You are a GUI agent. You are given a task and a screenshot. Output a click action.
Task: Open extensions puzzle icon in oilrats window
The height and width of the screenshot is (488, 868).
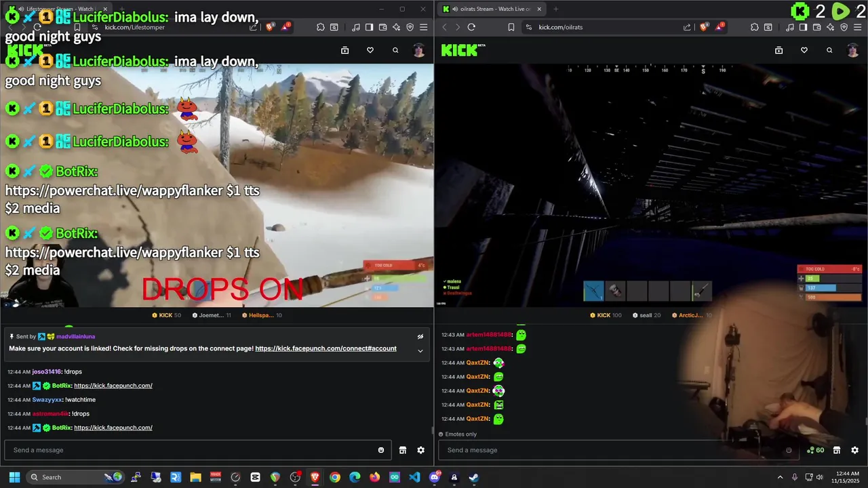tap(755, 27)
